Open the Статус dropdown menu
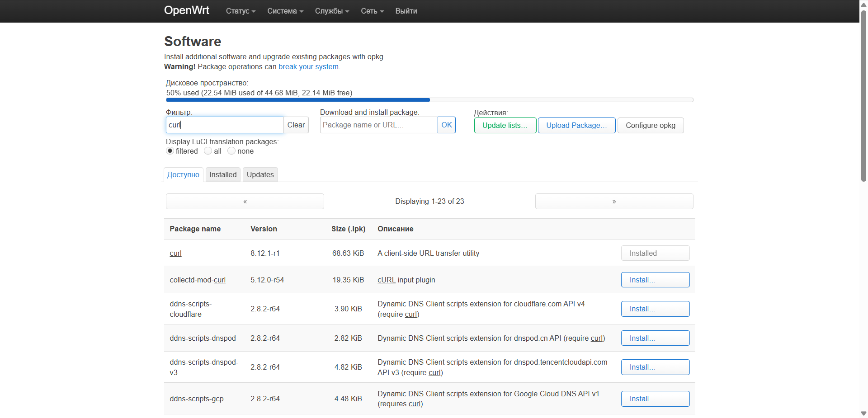The image size is (868, 418). click(x=240, y=11)
